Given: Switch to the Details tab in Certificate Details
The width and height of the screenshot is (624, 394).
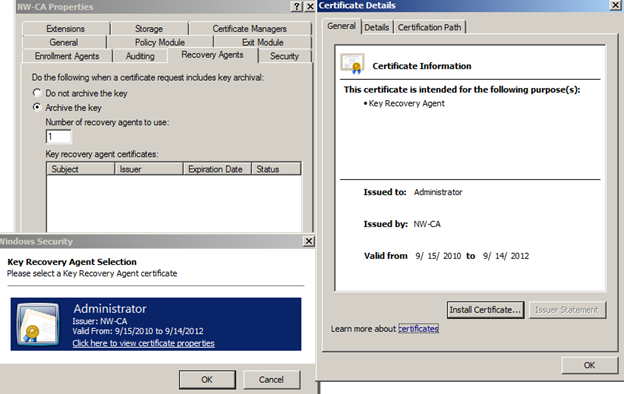Looking at the screenshot, I should [376, 27].
